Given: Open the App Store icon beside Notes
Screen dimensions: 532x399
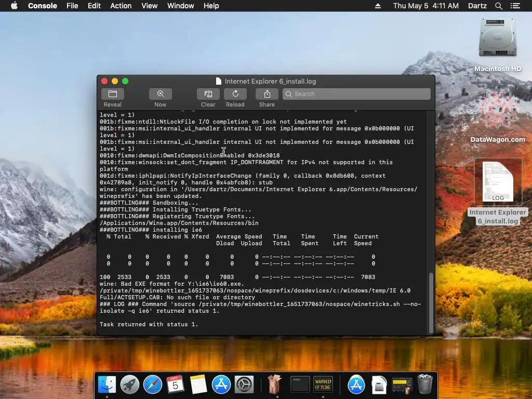Looking at the screenshot, I should pyautogui.click(x=221, y=385).
